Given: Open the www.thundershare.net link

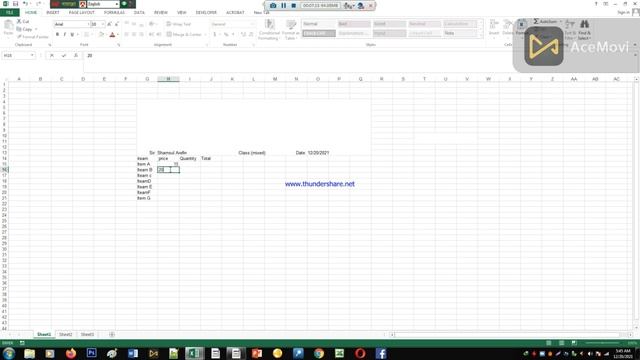Looking at the screenshot, I should 320,184.
